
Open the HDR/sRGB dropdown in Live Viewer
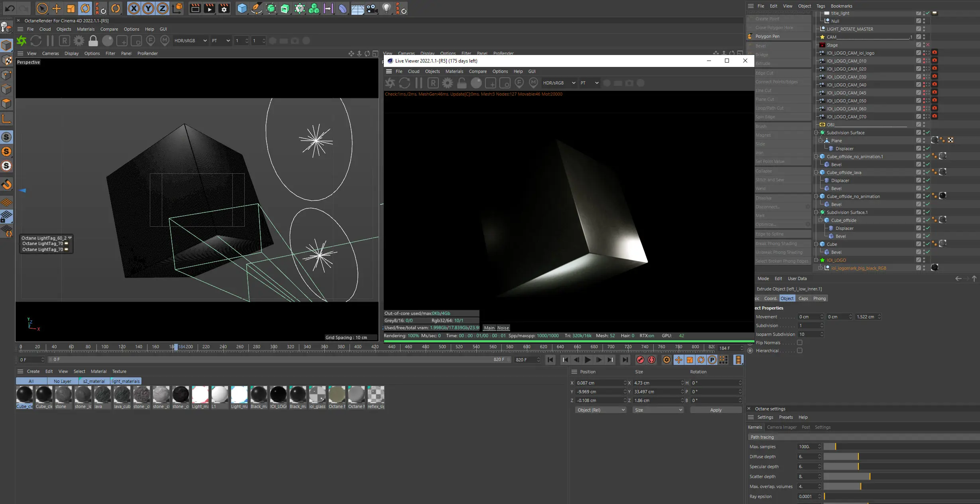click(559, 83)
